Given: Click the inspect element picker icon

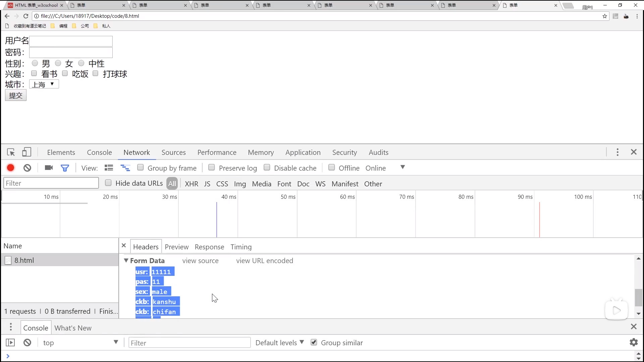Looking at the screenshot, I should point(11,153).
